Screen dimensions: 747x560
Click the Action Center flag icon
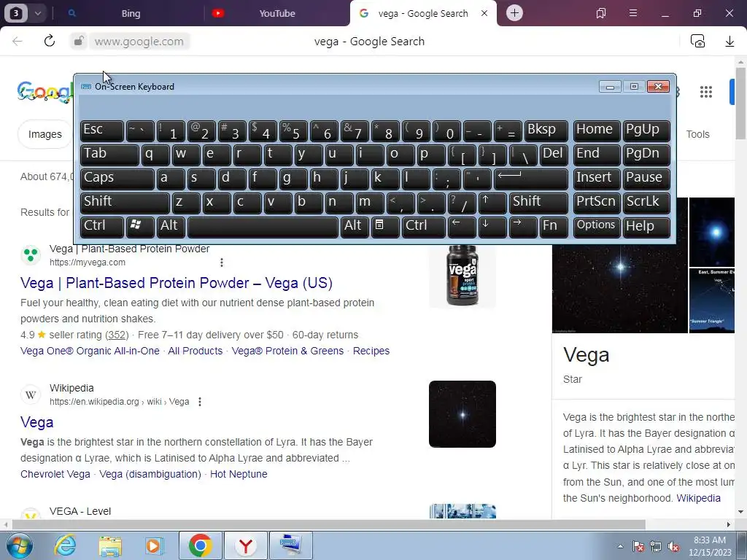[x=638, y=546]
